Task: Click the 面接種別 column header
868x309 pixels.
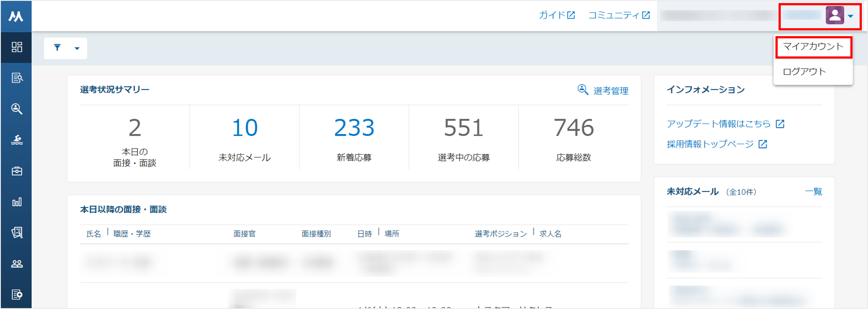Action: tap(316, 234)
